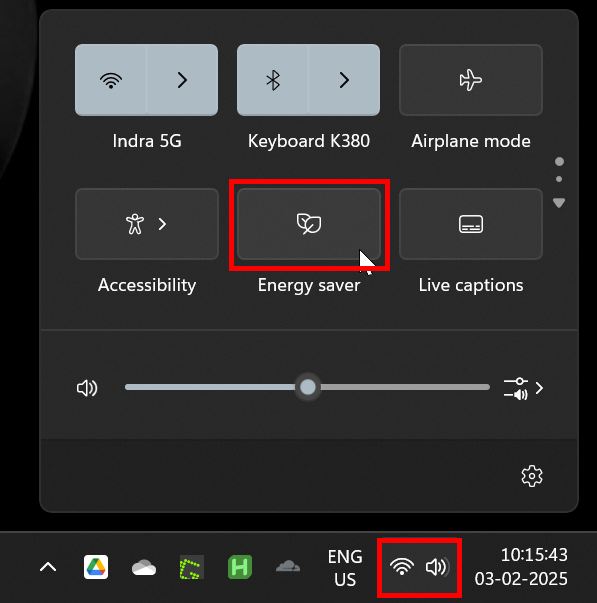Click the Energy saver label

(309, 285)
